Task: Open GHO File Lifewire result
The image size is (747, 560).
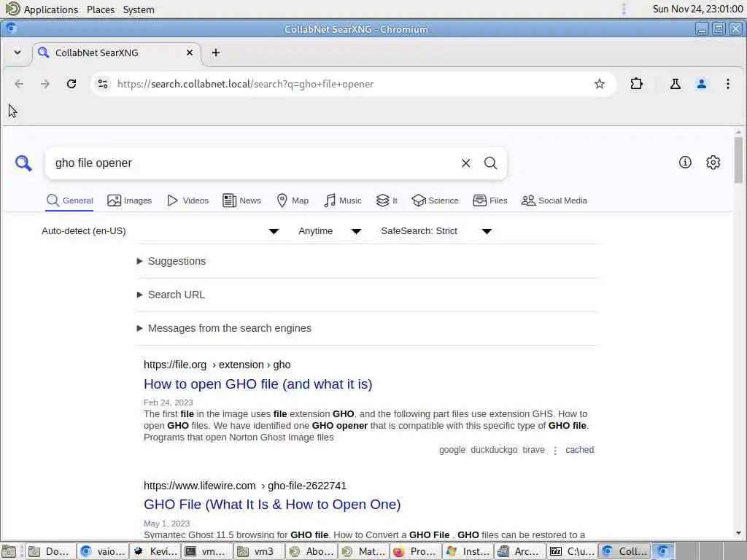Action: pos(272,505)
